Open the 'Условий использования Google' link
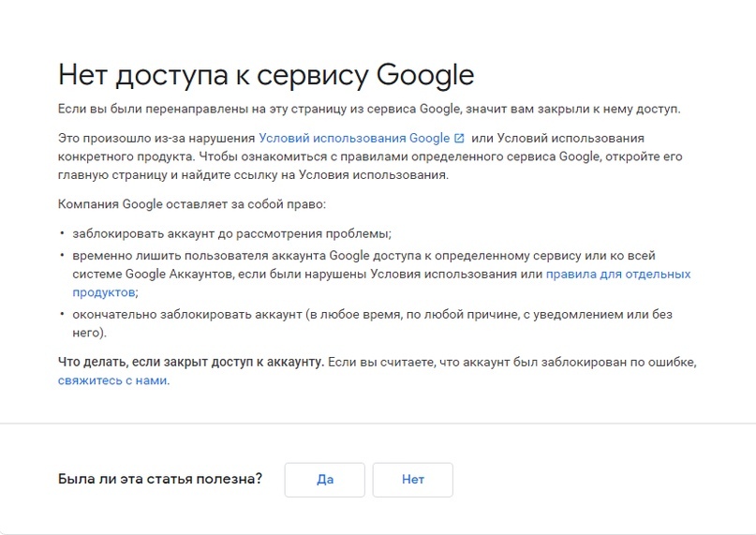This screenshot has height=535, width=756. coord(354,139)
